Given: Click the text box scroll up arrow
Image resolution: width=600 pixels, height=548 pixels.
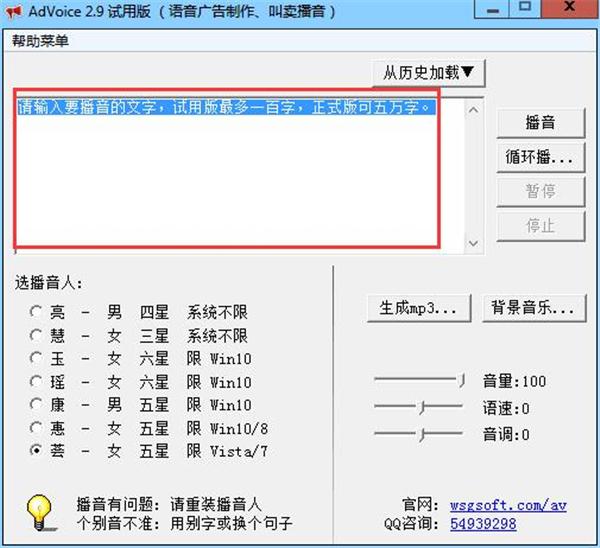Looking at the screenshot, I should point(474,110).
